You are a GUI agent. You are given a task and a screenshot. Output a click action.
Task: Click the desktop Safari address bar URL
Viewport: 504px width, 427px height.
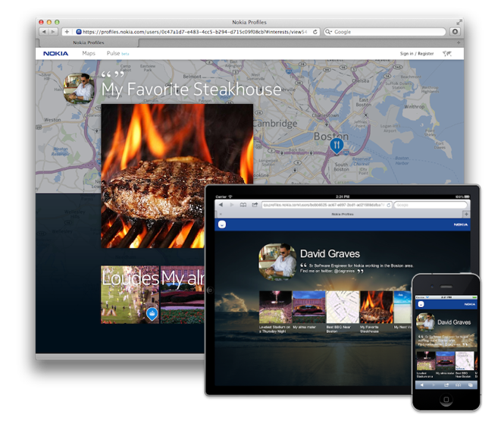(x=195, y=32)
